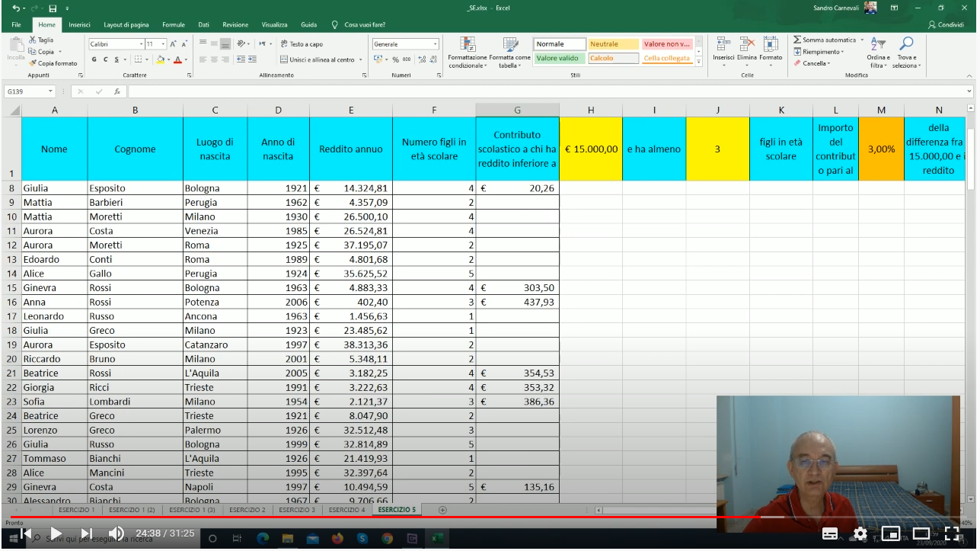Click Unisci e allinea al centro
Viewport: 980px width, 551px height.
pyautogui.click(x=318, y=59)
